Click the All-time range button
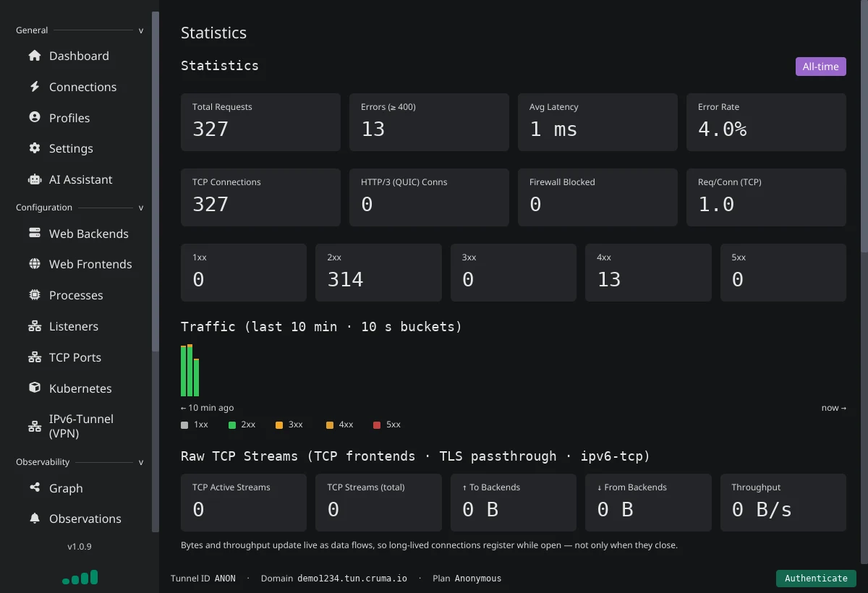 pyautogui.click(x=820, y=67)
